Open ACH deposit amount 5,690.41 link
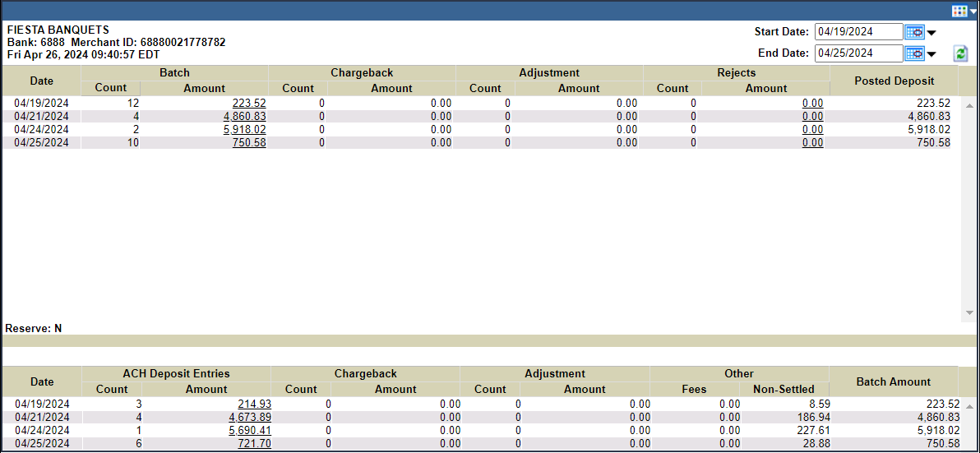 (250, 431)
